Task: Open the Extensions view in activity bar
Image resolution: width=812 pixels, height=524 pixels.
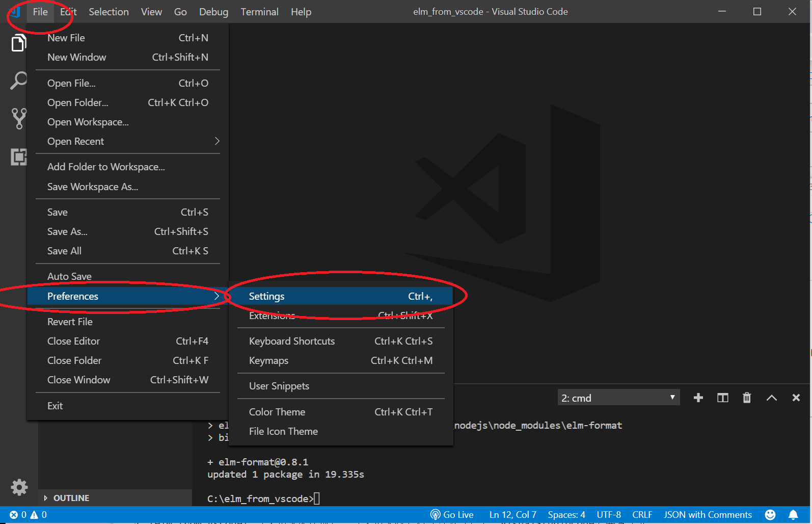Action: (x=19, y=157)
